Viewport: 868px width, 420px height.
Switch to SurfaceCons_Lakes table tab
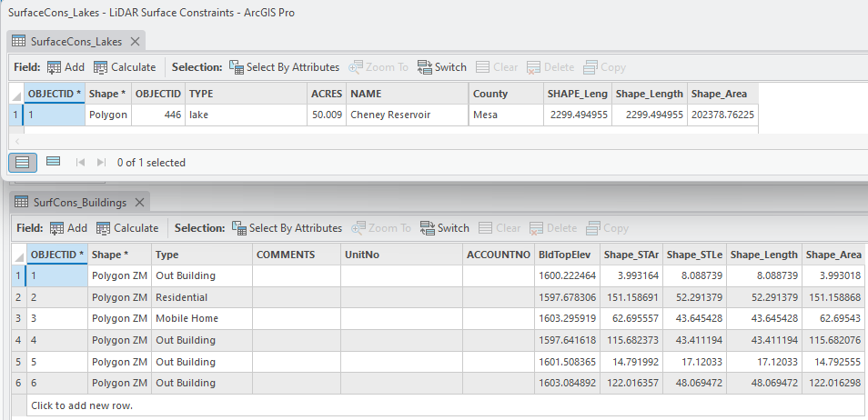tap(76, 42)
